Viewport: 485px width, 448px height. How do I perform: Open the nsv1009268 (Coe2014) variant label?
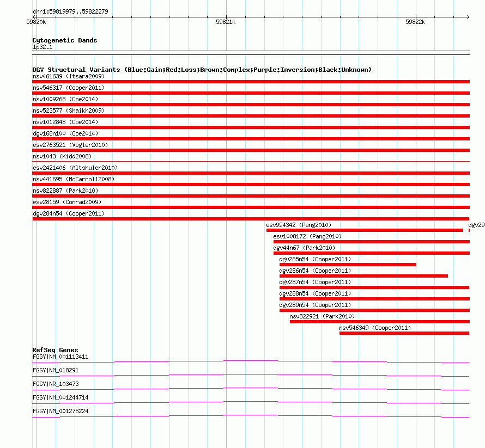(x=65, y=99)
